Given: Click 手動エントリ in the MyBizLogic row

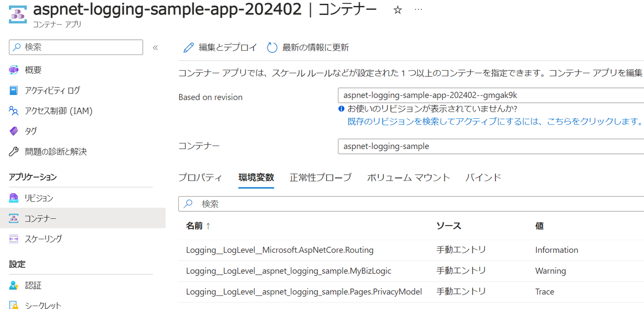Looking at the screenshot, I should pyautogui.click(x=461, y=270).
